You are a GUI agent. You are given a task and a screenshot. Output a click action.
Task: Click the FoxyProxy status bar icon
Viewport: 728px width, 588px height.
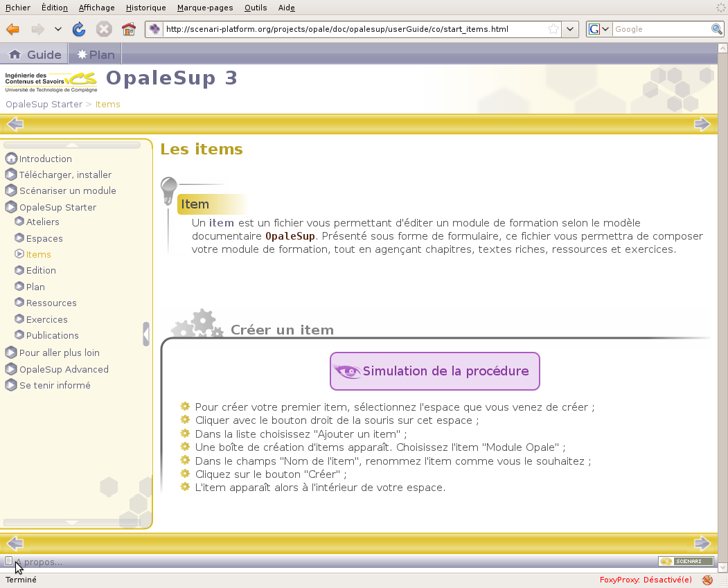(x=708, y=580)
